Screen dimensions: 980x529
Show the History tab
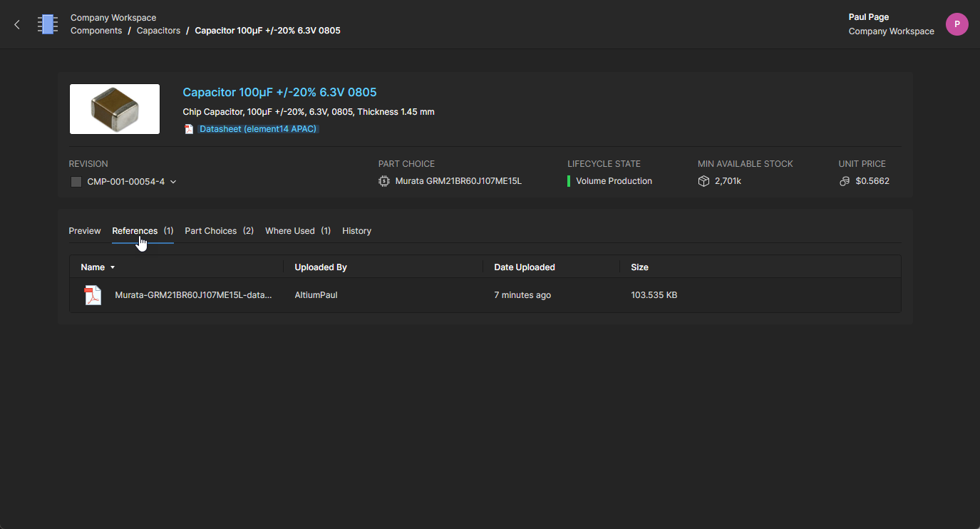pos(356,231)
